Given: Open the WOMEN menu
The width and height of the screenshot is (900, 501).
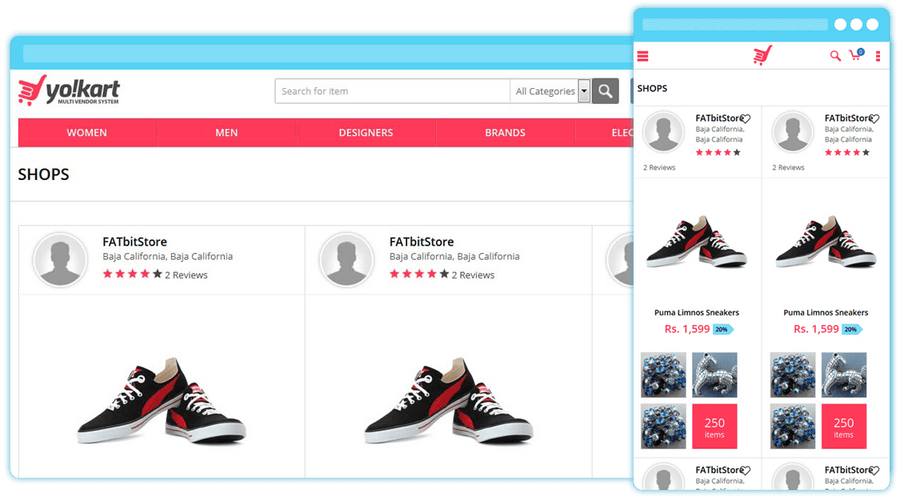Looking at the screenshot, I should pyautogui.click(x=87, y=133).
